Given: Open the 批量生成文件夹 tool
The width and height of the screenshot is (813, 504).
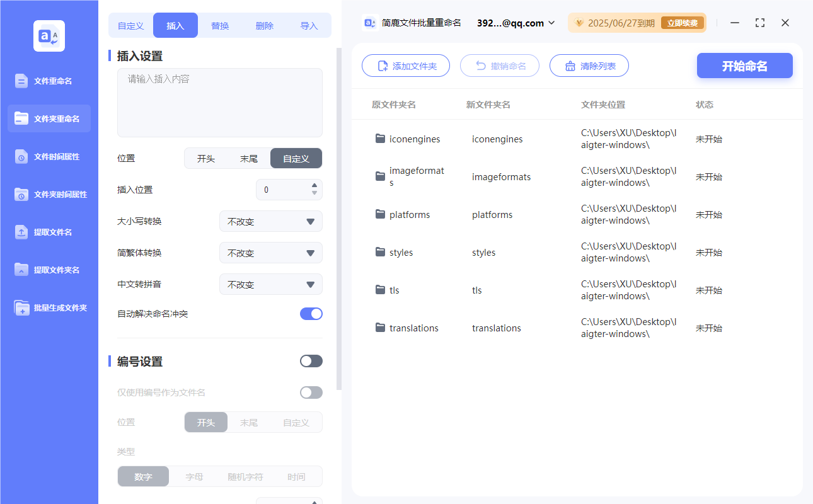Looking at the screenshot, I should coord(49,307).
